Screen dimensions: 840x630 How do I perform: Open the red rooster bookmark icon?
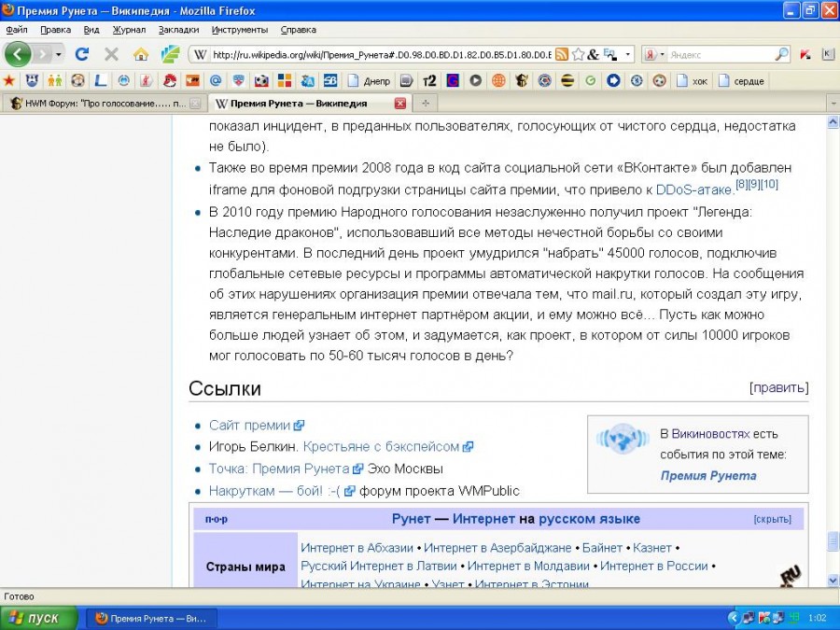170,81
